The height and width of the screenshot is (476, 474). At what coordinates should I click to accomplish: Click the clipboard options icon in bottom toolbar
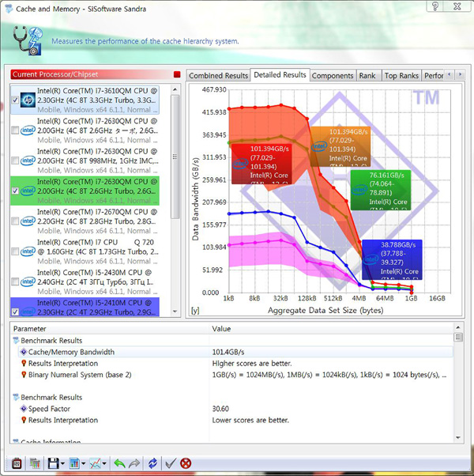[x=17, y=463]
